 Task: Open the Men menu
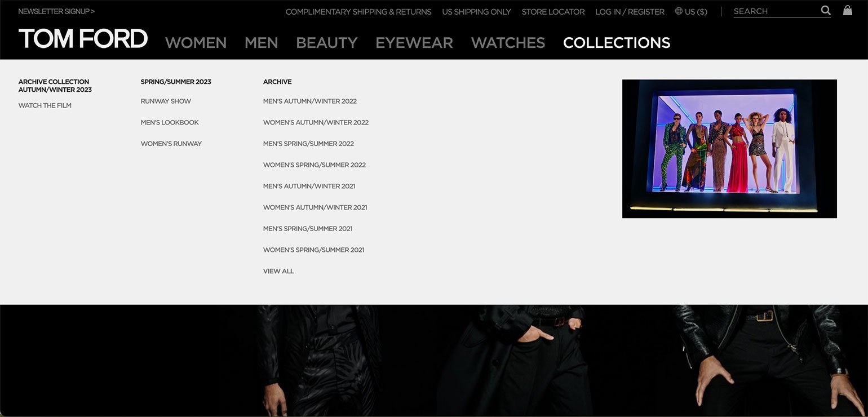coord(261,43)
